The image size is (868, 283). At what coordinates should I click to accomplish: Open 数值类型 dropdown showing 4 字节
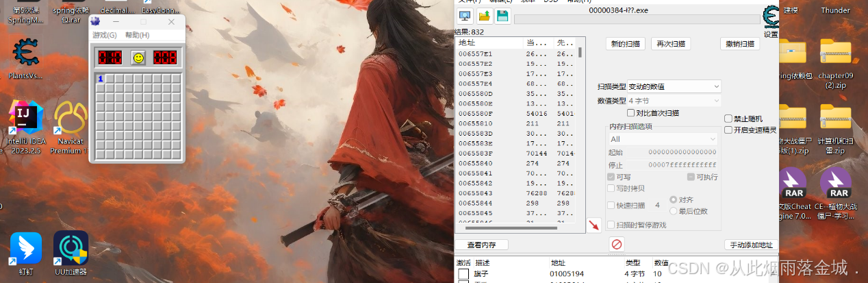pos(674,101)
